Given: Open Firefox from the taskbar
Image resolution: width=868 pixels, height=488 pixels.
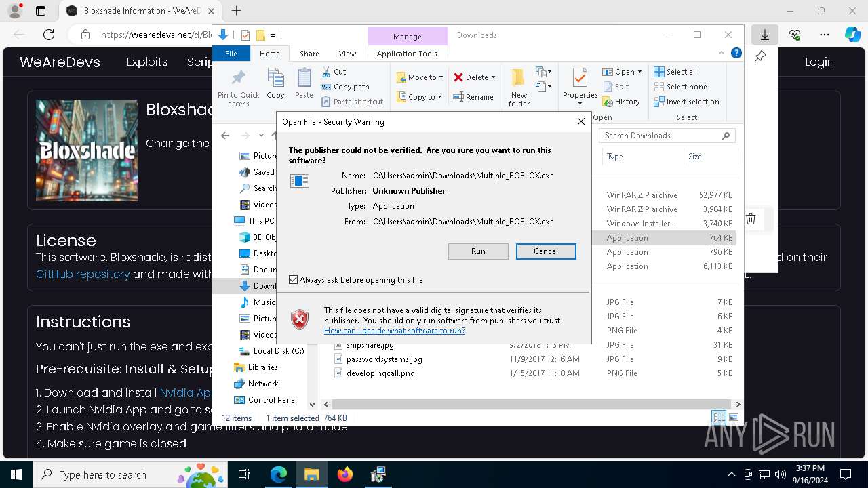Looking at the screenshot, I should (345, 474).
